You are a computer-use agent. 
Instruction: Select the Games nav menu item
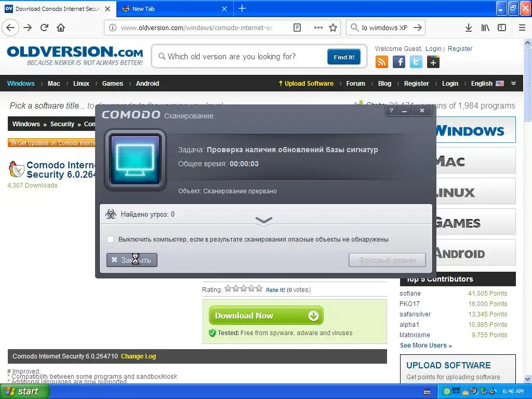[113, 84]
